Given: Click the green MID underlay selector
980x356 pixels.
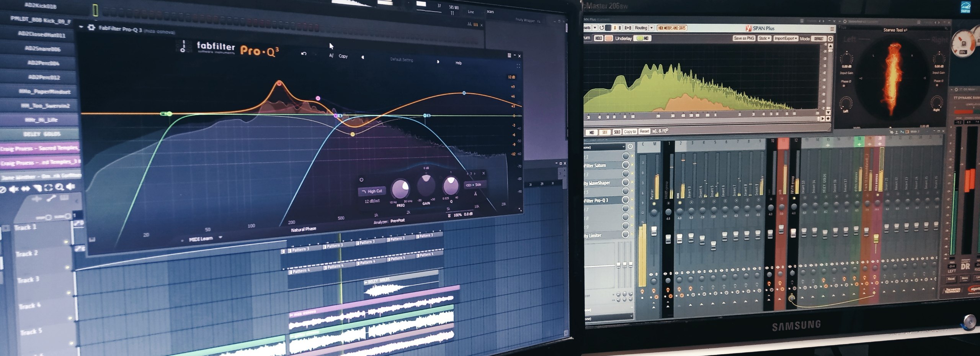Looking at the screenshot, I should pyautogui.click(x=642, y=38).
